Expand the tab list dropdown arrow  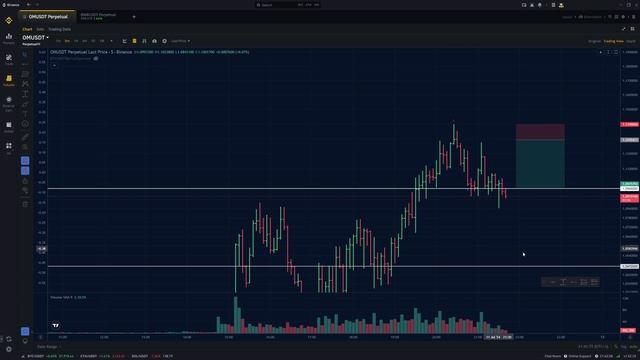pyautogui.click(x=134, y=17)
